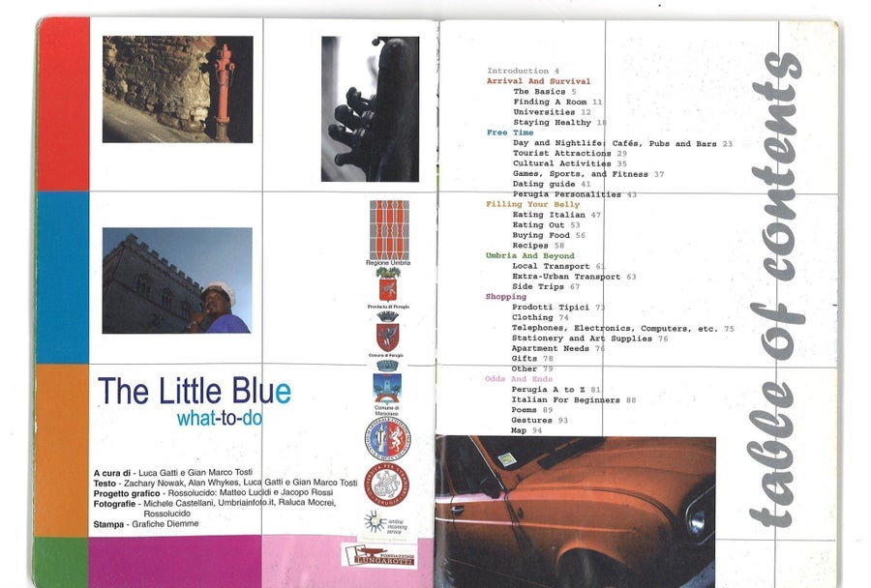Jump to the Free Time section heading
The height and width of the screenshot is (588, 871).
(510, 132)
